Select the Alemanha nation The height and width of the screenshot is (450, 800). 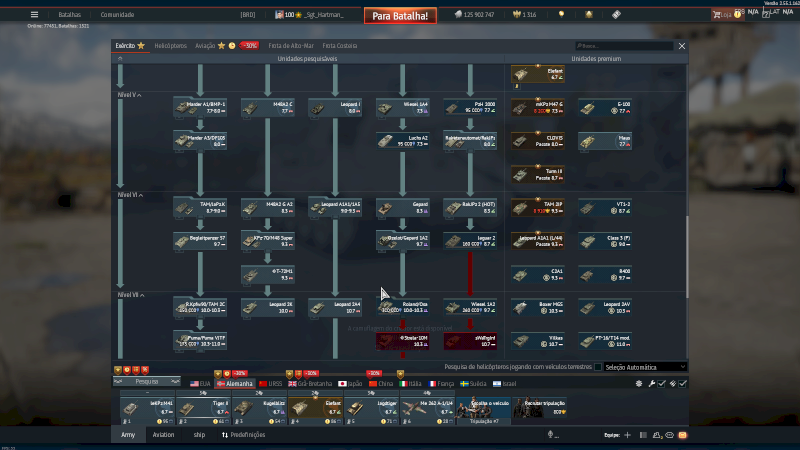[x=235, y=384]
